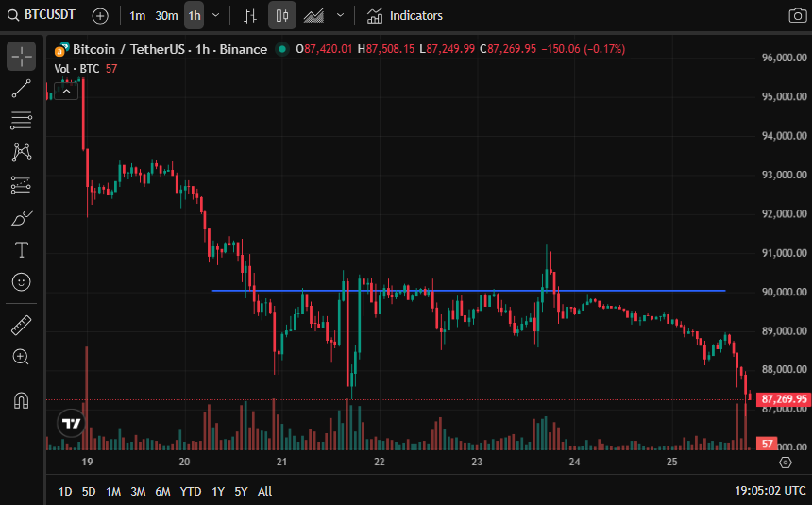Set date range to 5D

pos(89,491)
